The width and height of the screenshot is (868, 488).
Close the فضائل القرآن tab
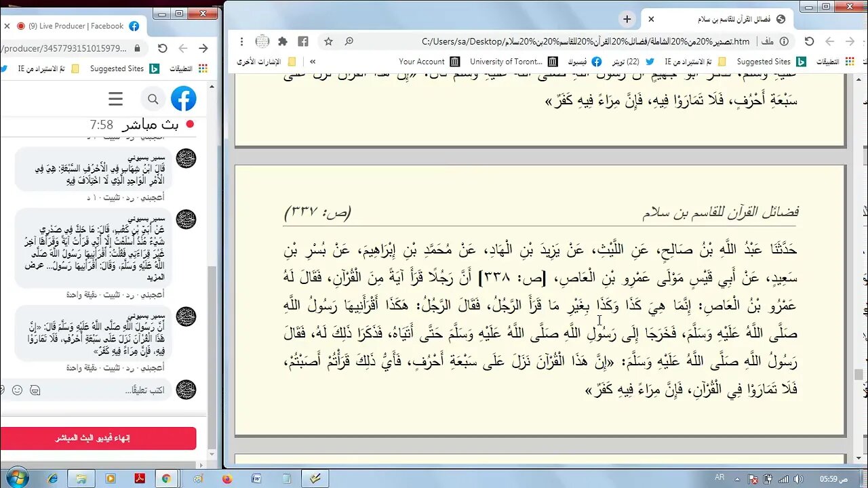(x=652, y=19)
